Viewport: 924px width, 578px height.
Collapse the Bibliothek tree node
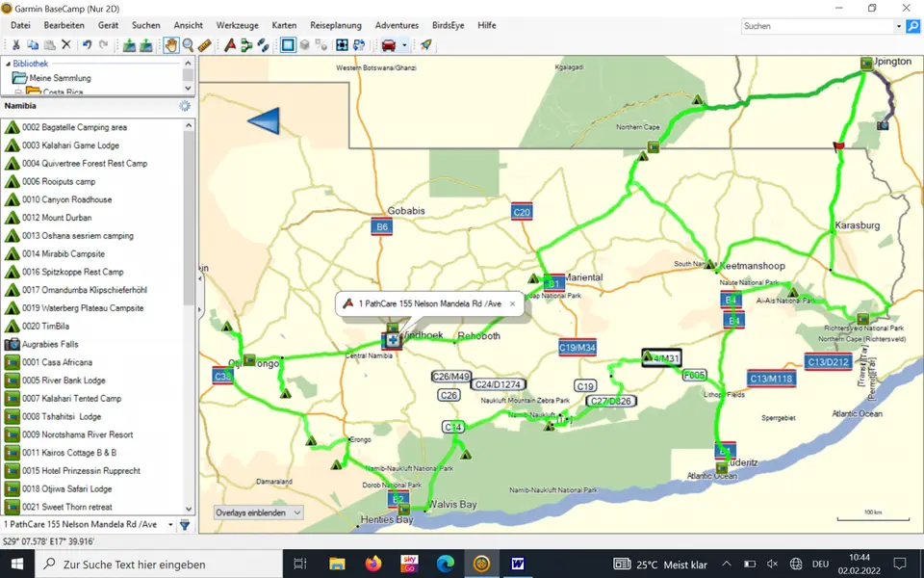8,64
